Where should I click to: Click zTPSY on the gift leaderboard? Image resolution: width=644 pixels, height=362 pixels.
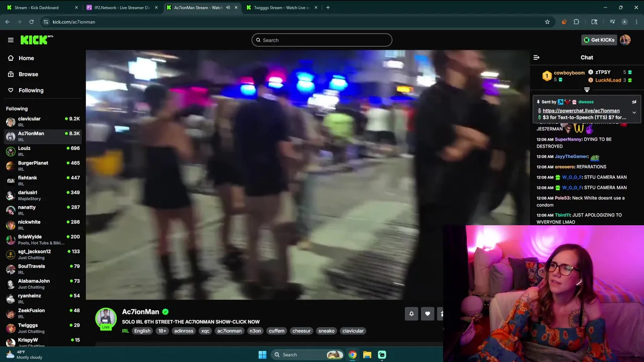point(603,72)
